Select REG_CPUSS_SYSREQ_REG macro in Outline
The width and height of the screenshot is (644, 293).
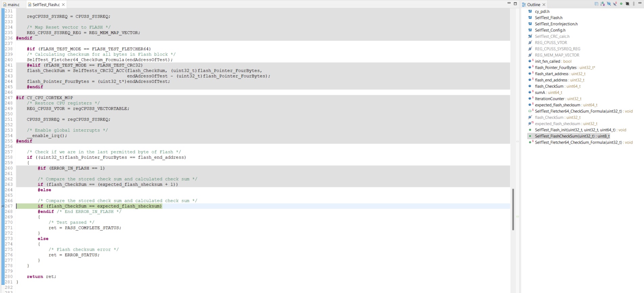[x=558, y=49]
